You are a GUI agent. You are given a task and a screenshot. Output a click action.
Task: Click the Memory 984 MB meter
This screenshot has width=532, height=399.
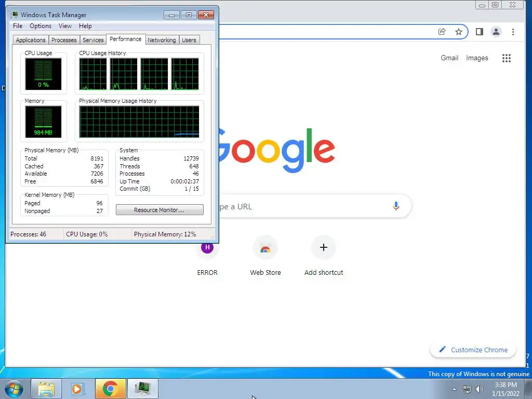[x=43, y=122]
